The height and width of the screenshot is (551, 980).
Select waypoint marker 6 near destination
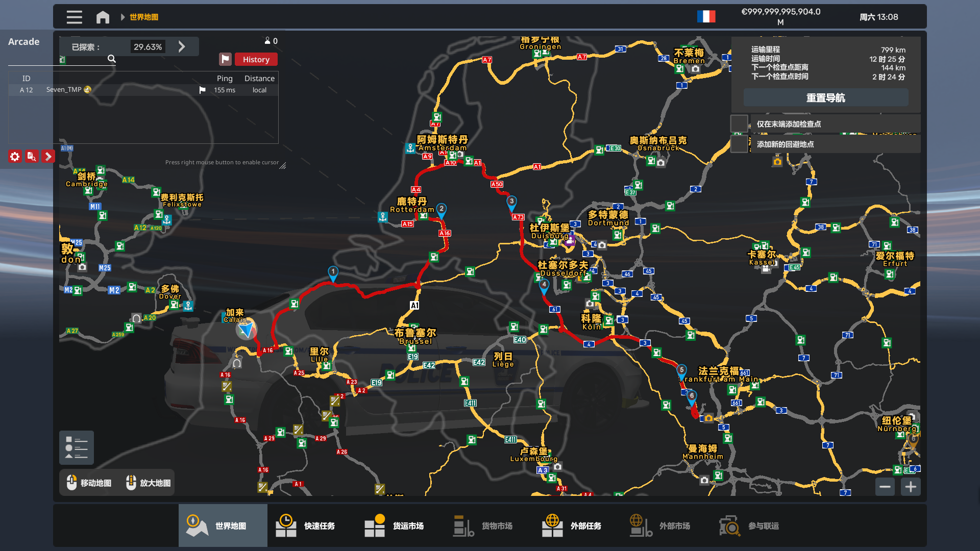tap(692, 397)
